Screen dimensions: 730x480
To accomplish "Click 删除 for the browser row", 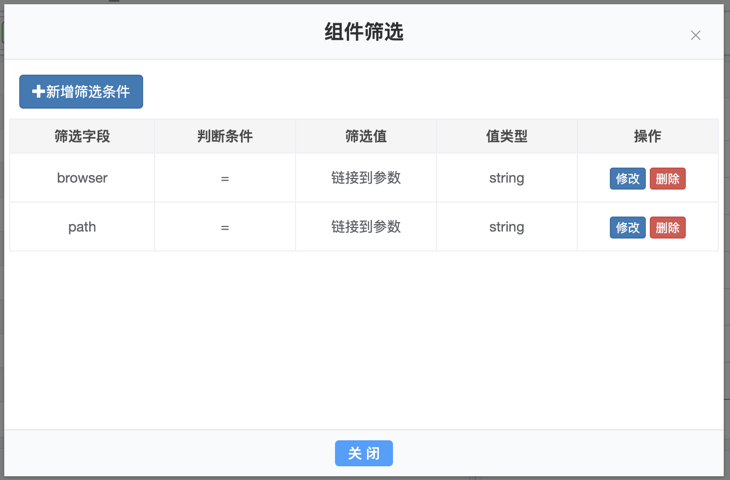I will [667, 179].
